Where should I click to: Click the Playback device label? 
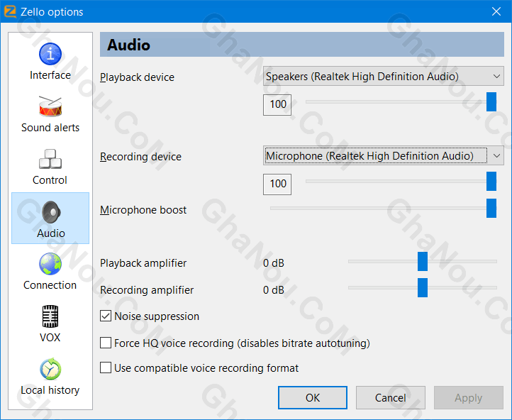137,77
